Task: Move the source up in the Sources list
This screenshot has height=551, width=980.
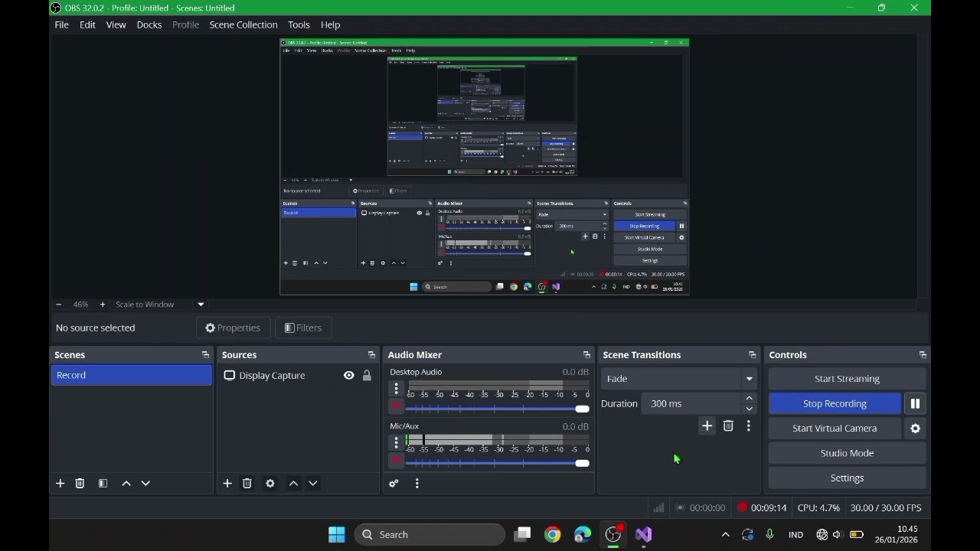Action: (x=293, y=484)
